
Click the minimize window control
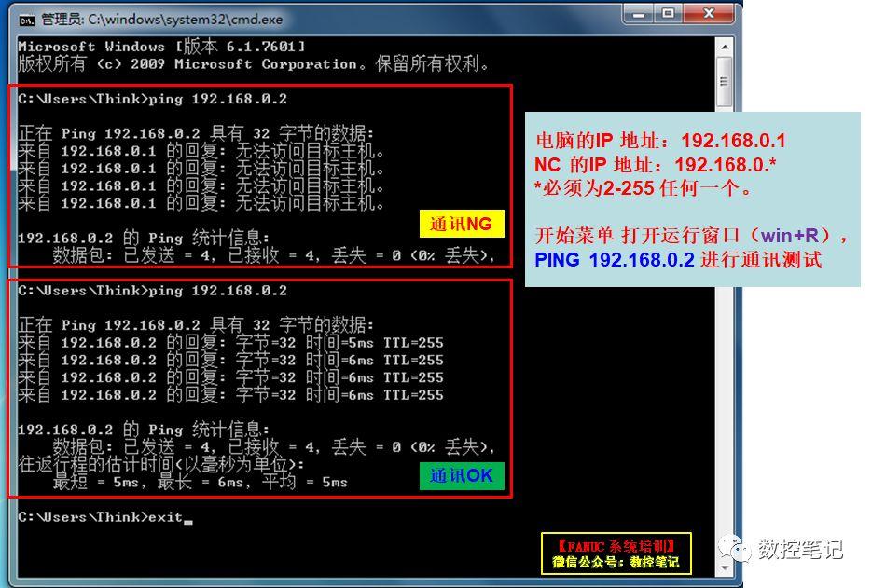point(639,14)
